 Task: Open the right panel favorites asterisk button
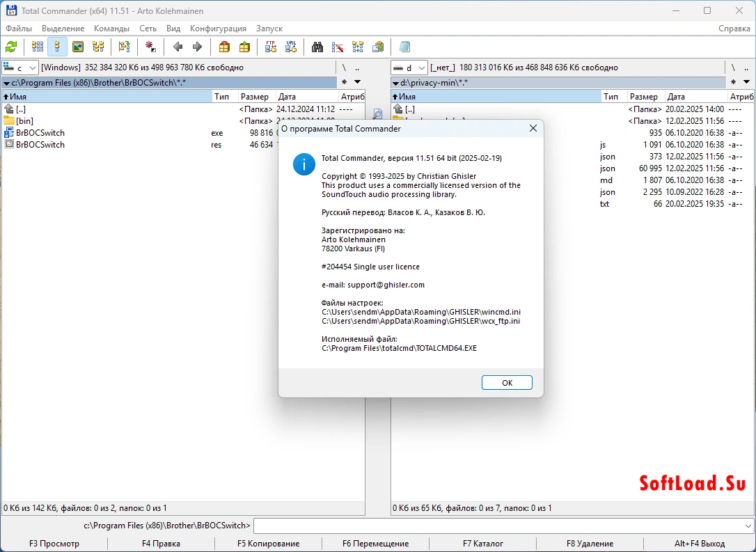(x=733, y=82)
